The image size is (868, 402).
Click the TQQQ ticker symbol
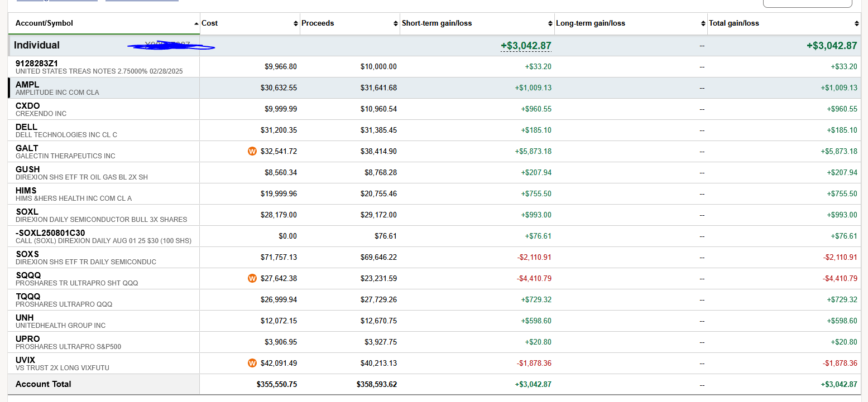click(28, 296)
